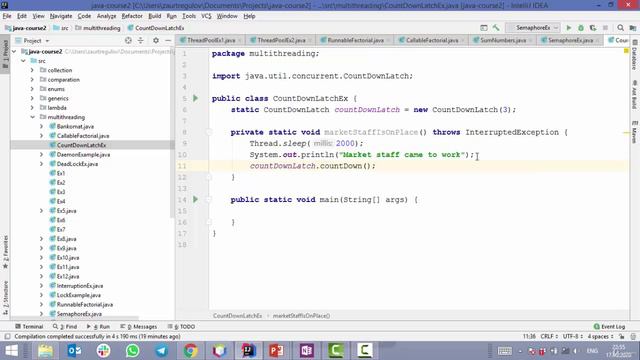
Task: Collapse the multithreading folder
Action: pyautogui.click(x=32, y=117)
